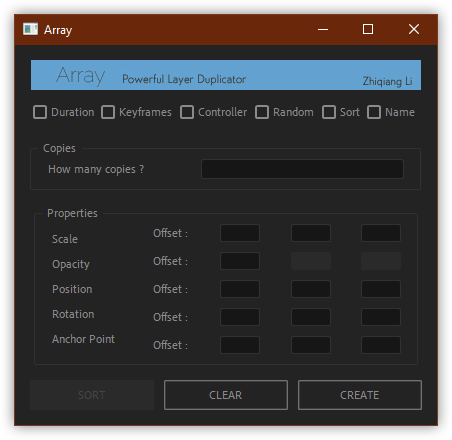Enable the Random checkbox

pos(262,112)
